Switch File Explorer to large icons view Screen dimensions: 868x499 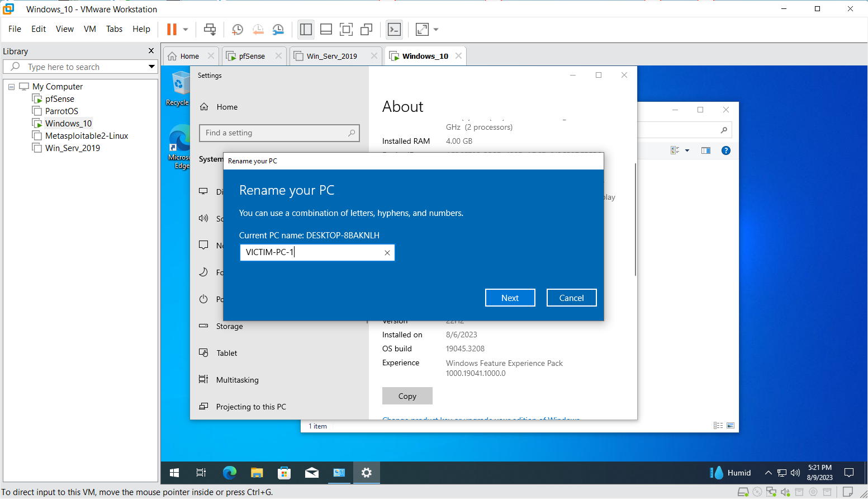731,426
